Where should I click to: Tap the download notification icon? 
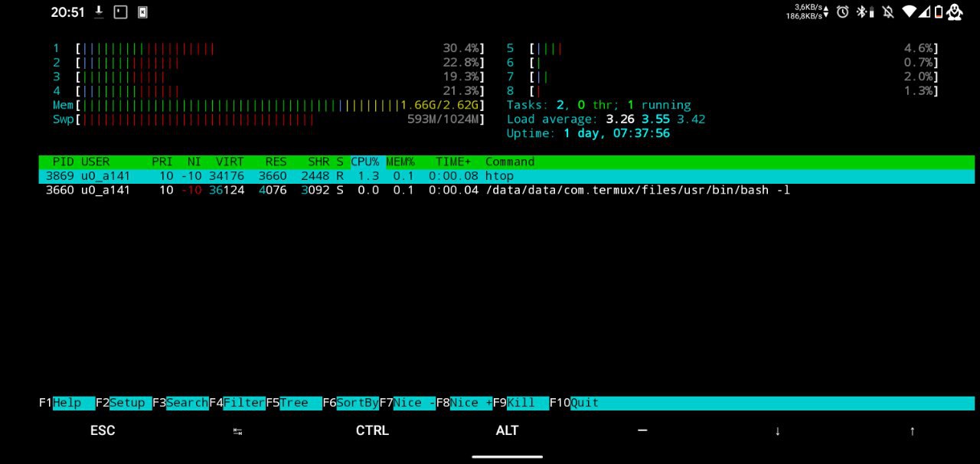(99, 12)
